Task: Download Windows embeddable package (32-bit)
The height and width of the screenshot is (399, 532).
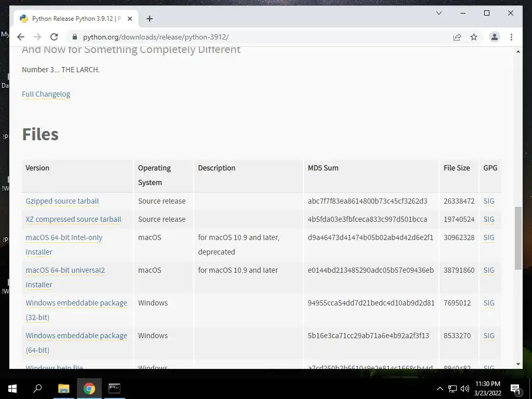Action: [x=76, y=310]
